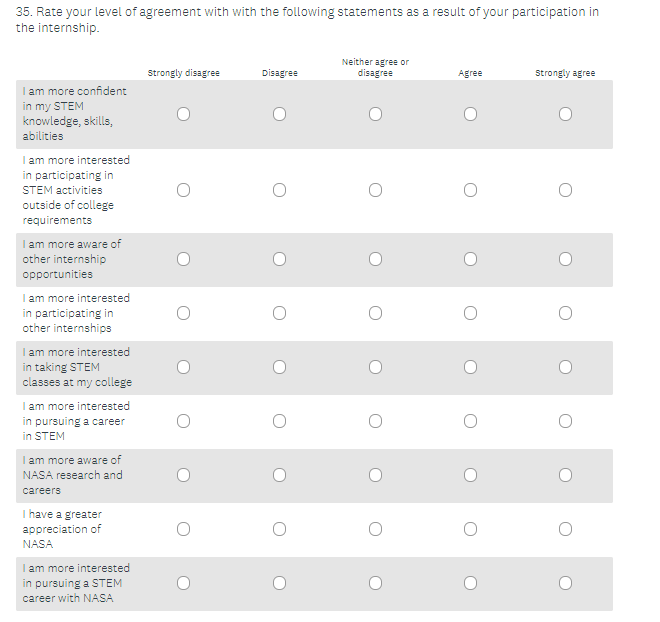660x622 pixels.
Task: Pick Strongly agree for pursuing a career in STEM
Action: pos(565,421)
